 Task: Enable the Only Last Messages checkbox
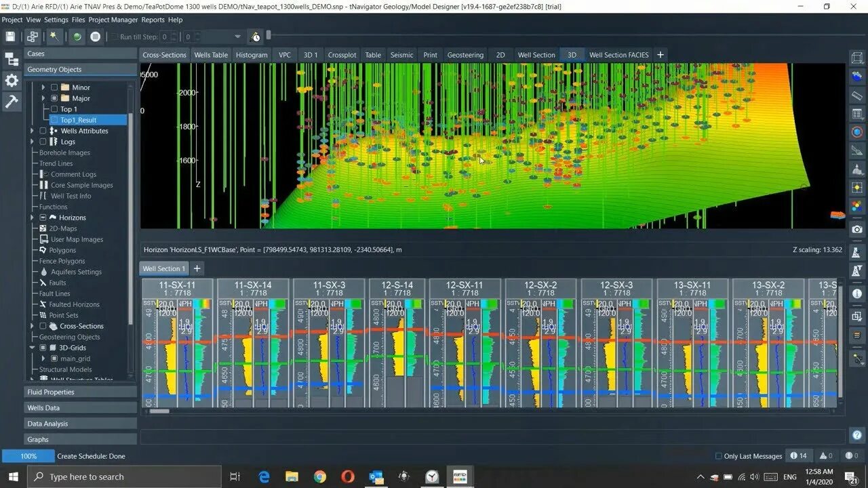pos(719,456)
